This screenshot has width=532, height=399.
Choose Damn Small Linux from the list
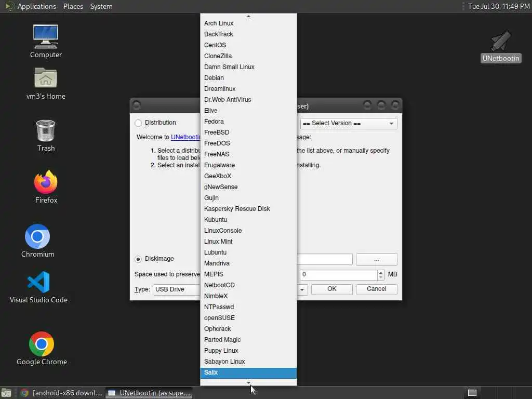click(248, 67)
